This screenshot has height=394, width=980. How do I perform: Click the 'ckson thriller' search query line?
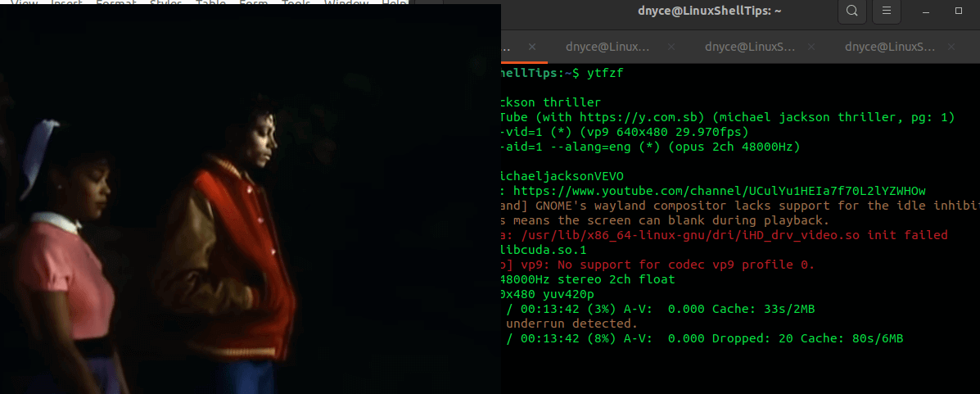click(551, 102)
